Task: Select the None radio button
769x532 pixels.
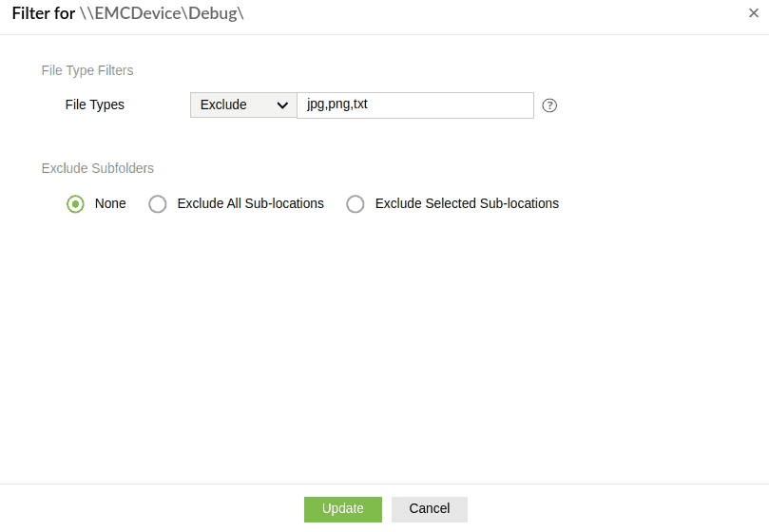Action: point(75,204)
